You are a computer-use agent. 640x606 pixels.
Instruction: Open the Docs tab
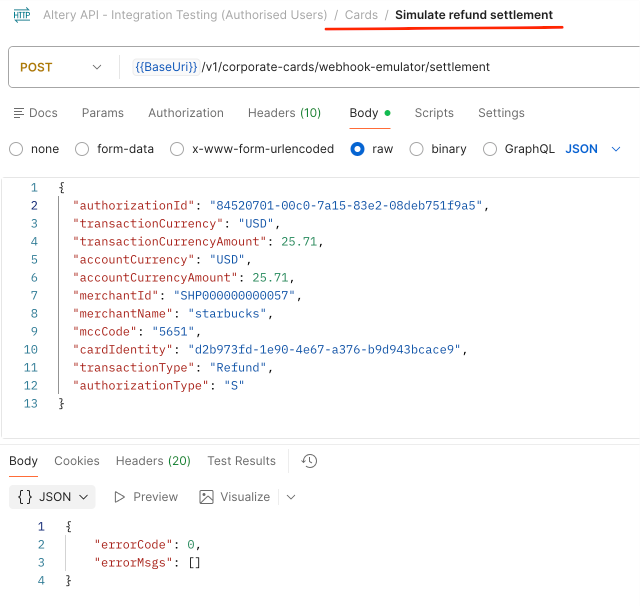pos(36,113)
